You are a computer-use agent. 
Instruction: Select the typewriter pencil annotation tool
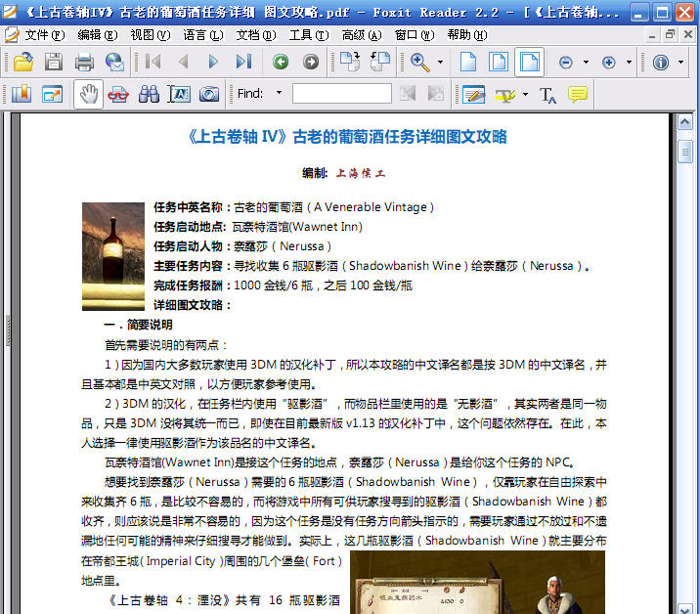[x=473, y=94]
